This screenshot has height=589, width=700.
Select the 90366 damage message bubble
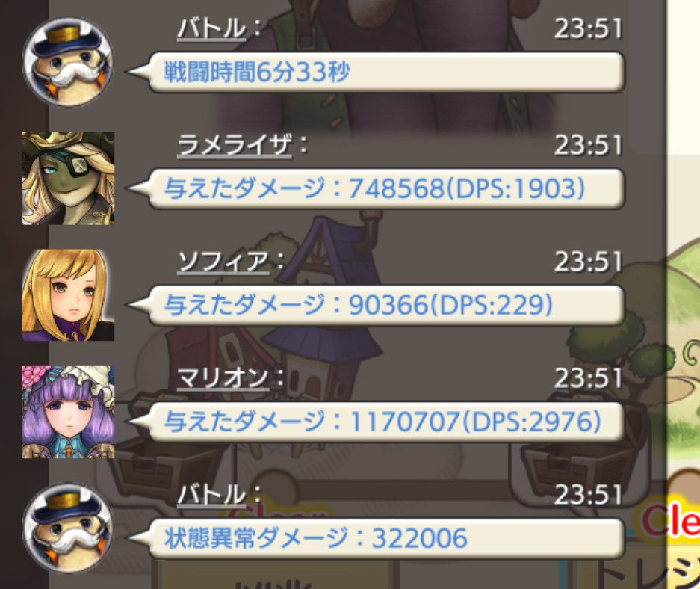(376, 305)
